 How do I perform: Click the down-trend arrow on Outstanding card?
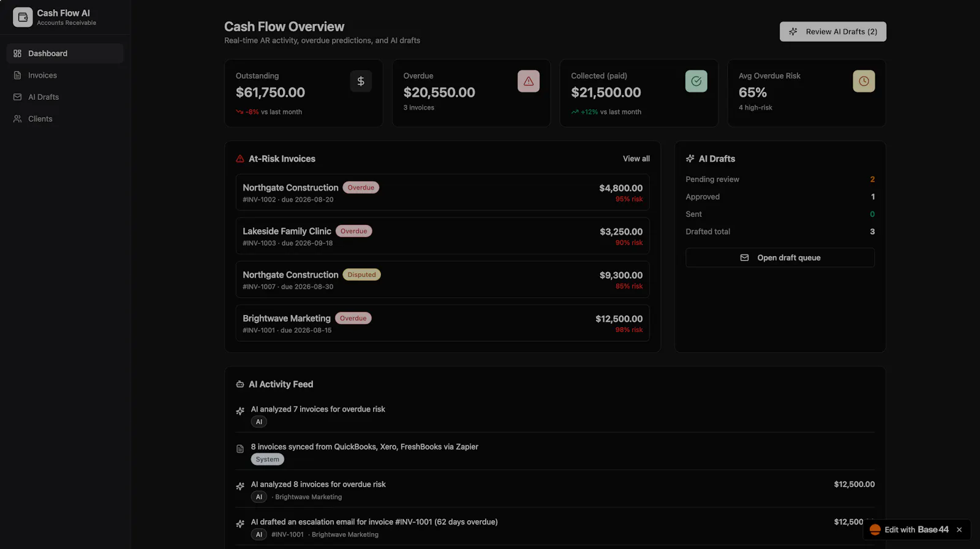click(x=239, y=112)
